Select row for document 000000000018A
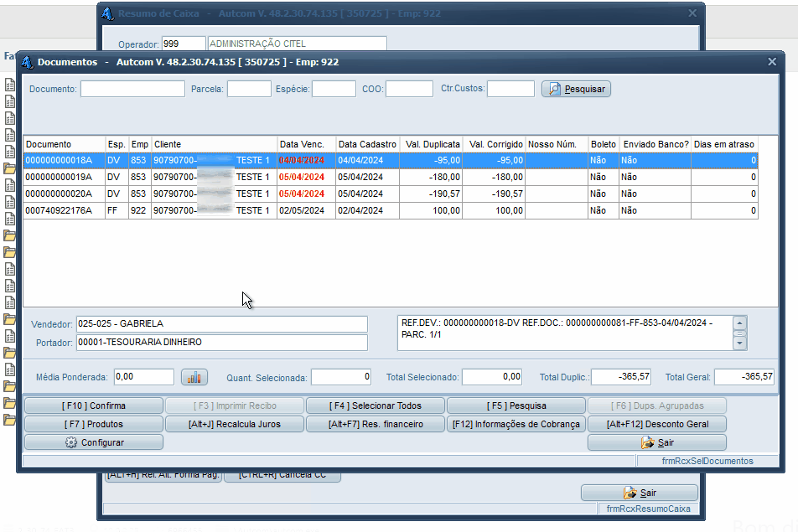Image resolution: width=798 pixels, height=532 pixels. (391, 160)
